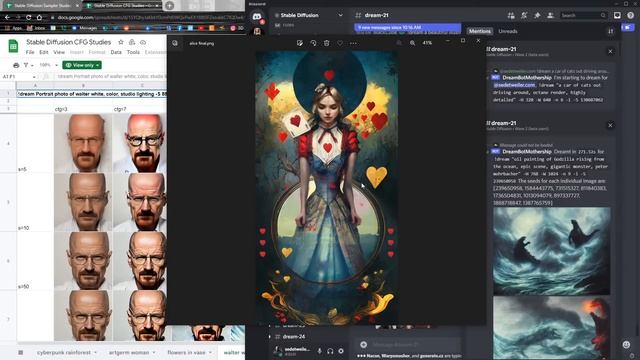Open Discord inbox icon
This screenshot has width=640, height=360.
click(617, 15)
